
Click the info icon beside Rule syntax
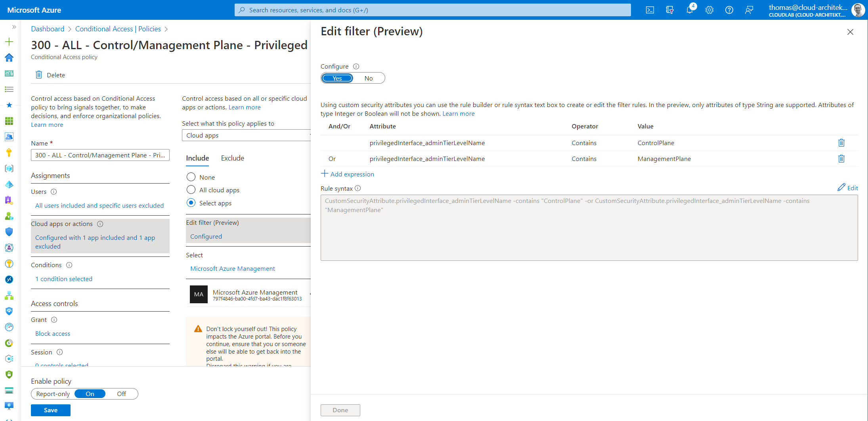click(358, 188)
